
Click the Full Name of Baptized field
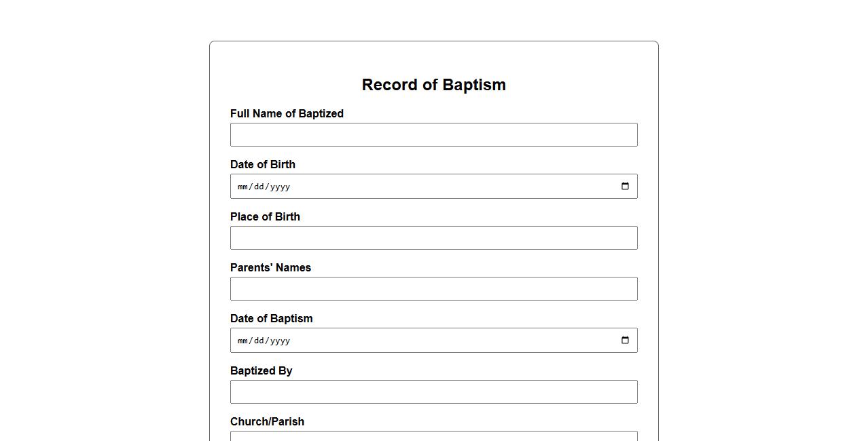pyautogui.click(x=433, y=135)
